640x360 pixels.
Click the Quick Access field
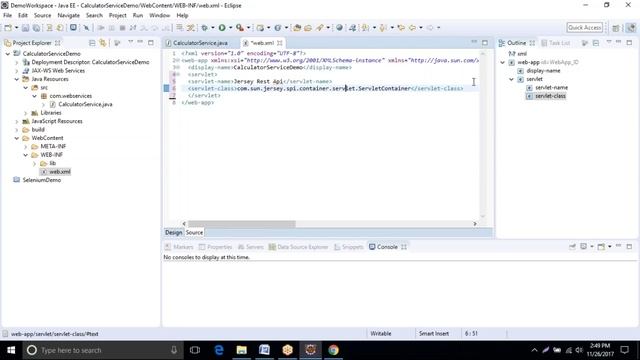tap(584, 28)
